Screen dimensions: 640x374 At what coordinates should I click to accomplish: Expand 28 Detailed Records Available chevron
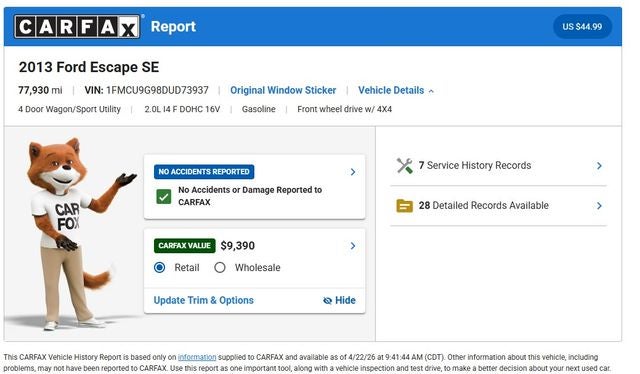coord(599,205)
